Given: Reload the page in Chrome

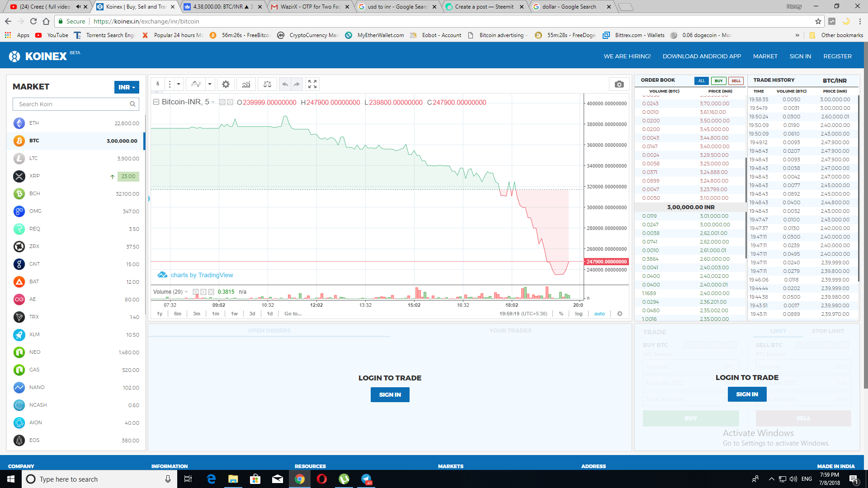Looking at the screenshot, I should pyautogui.click(x=33, y=21).
